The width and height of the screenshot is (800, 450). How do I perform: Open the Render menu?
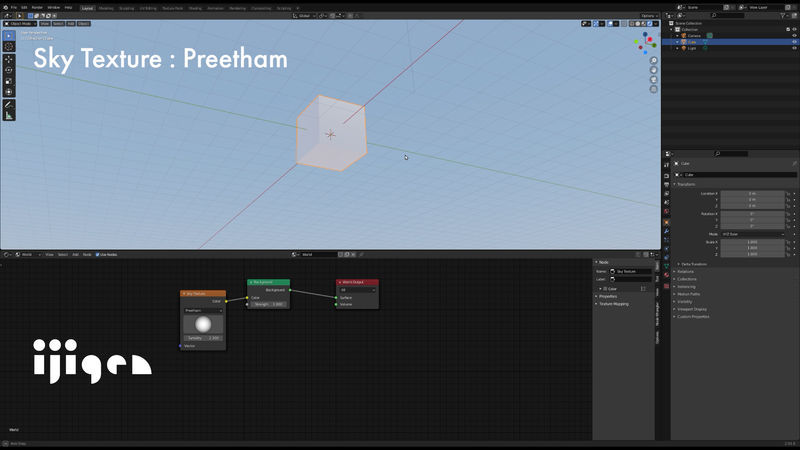click(x=37, y=8)
